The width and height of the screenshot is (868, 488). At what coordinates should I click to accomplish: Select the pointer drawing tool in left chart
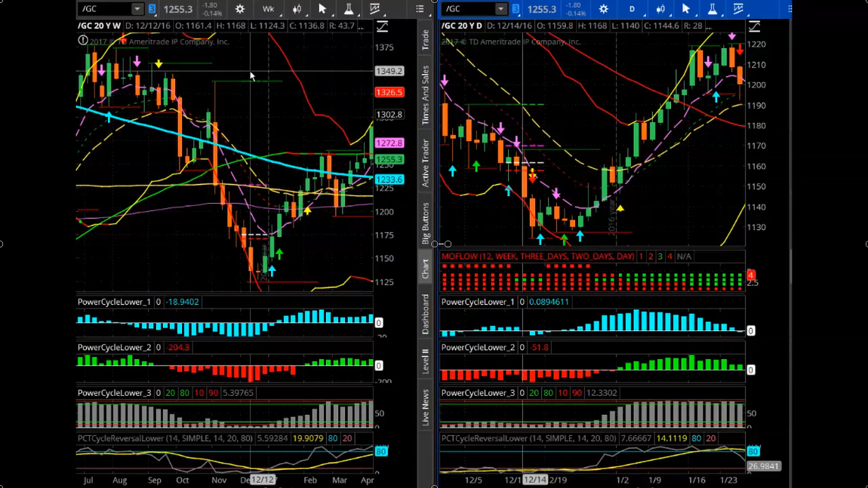(322, 9)
